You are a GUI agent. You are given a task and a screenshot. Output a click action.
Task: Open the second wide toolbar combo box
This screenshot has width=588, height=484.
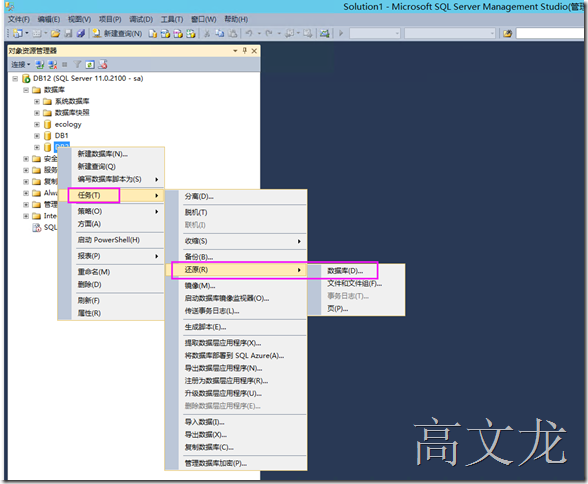click(450, 33)
